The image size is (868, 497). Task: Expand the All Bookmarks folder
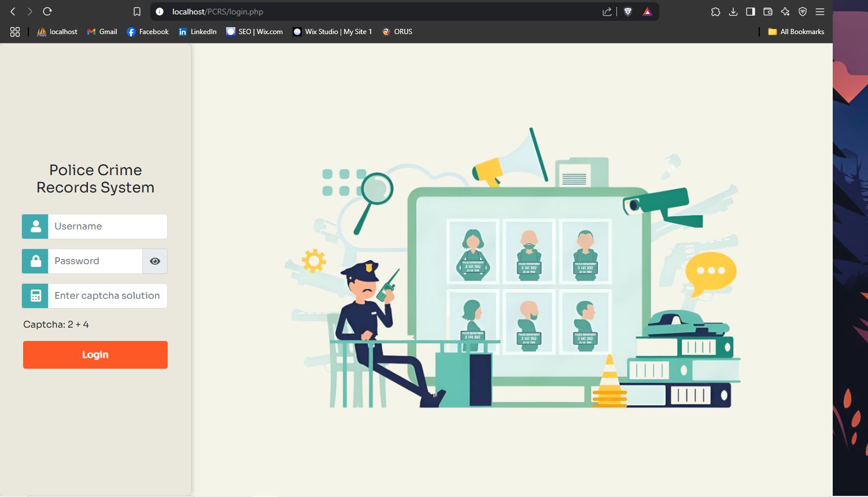(796, 32)
